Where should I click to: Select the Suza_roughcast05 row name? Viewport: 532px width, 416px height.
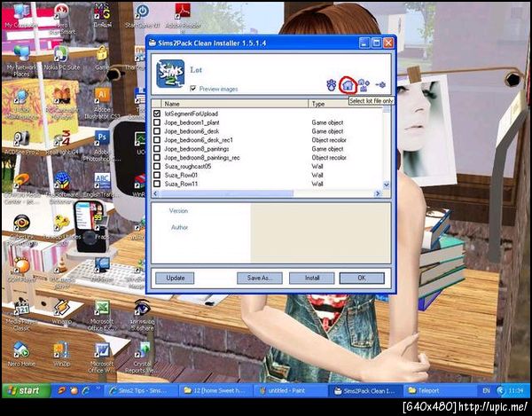[x=188, y=166]
